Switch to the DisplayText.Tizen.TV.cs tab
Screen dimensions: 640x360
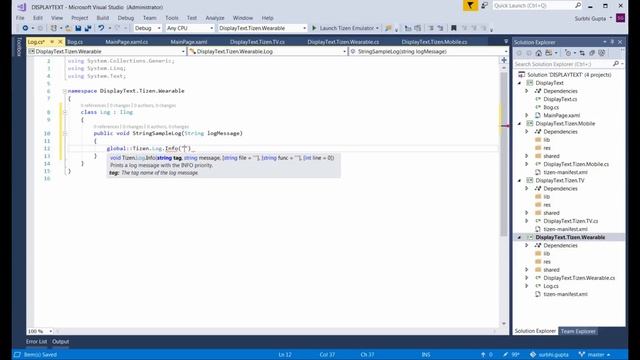[x=257, y=42]
